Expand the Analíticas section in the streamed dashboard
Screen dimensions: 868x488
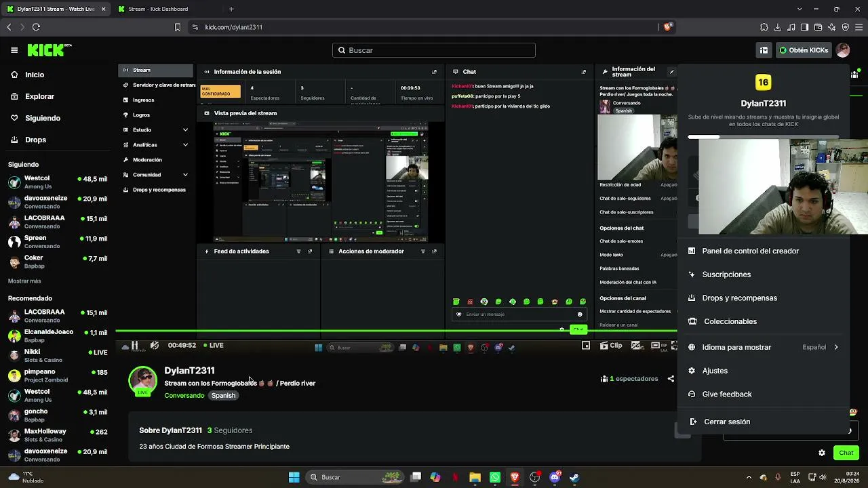pyautogui.click(x=155, y=144)
